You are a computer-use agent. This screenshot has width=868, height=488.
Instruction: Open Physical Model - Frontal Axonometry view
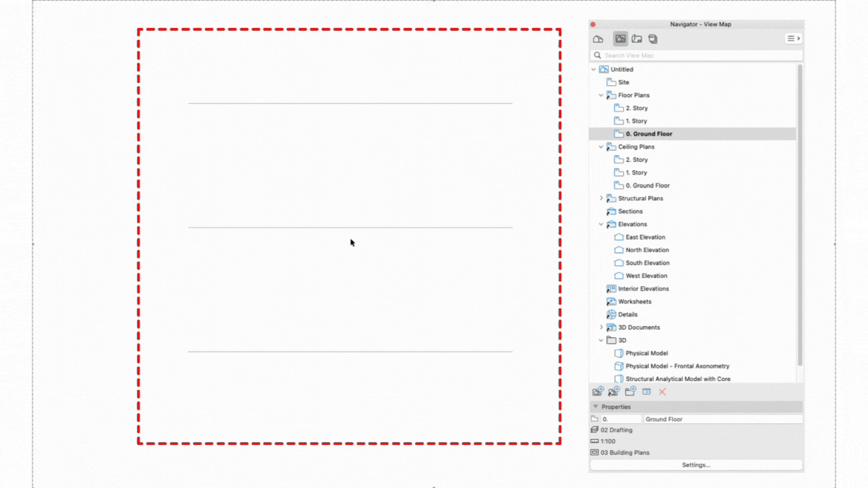(677, 366)
